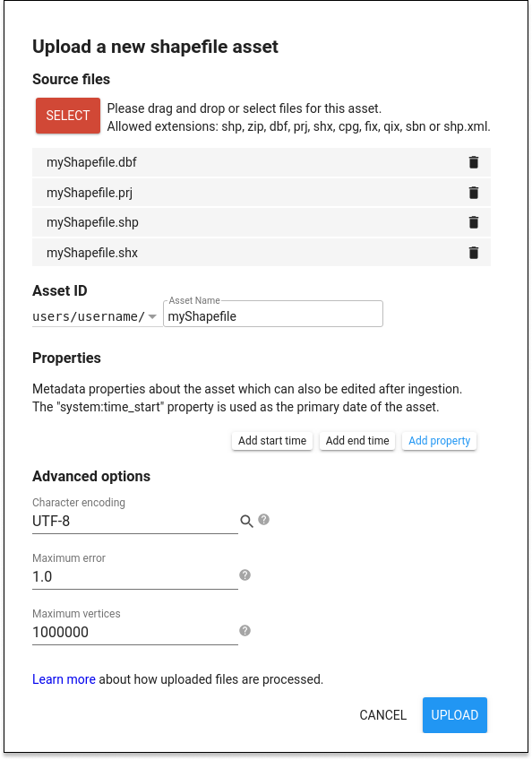Remove myShapefile.prj using its trash icon

pyautogui.click(x=474, y=193)
